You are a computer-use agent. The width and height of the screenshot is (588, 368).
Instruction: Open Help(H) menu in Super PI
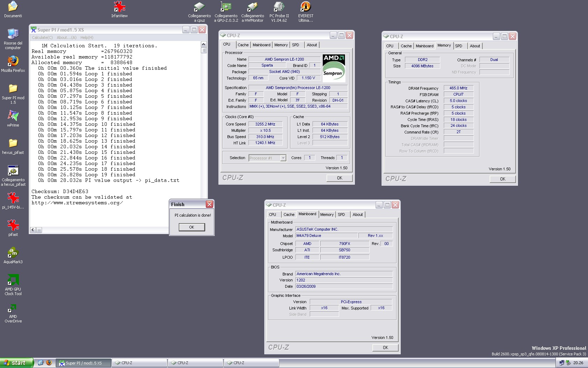(87, 38)
